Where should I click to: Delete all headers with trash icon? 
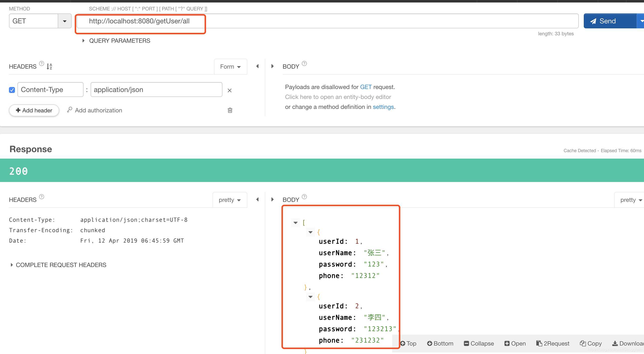coord(230,110)
